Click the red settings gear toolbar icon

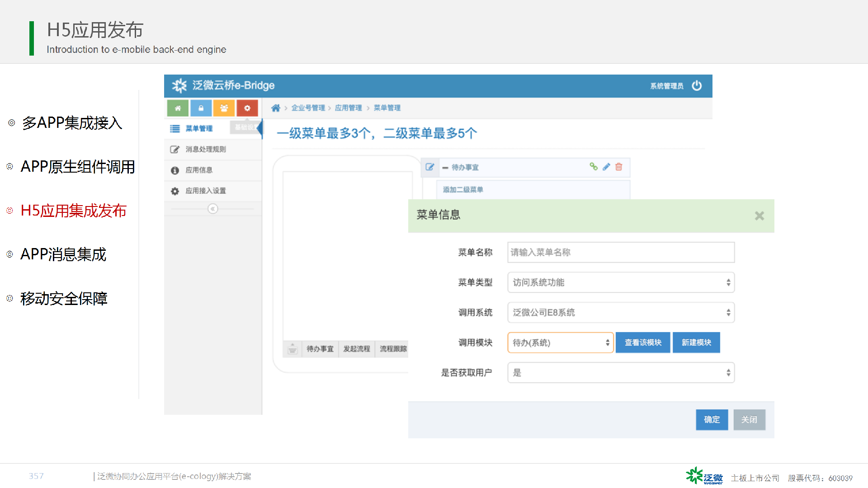[x=247, y=108]
